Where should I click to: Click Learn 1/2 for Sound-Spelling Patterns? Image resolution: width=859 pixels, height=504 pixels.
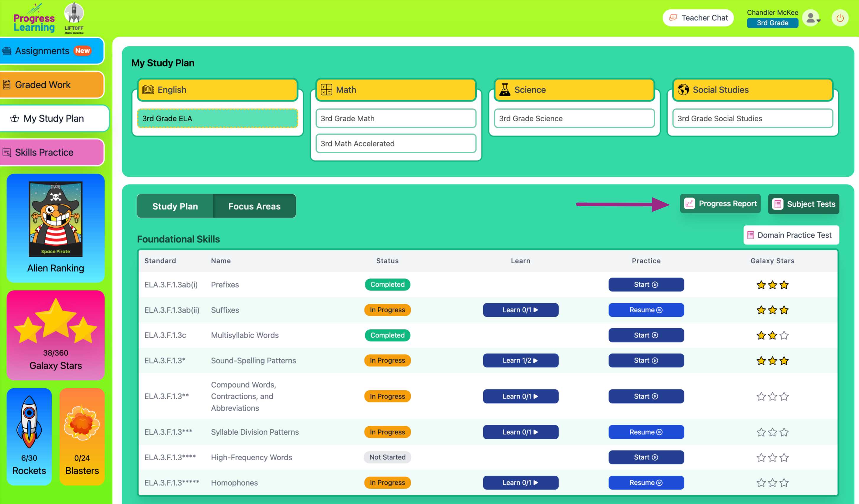(x=520, y=361)
